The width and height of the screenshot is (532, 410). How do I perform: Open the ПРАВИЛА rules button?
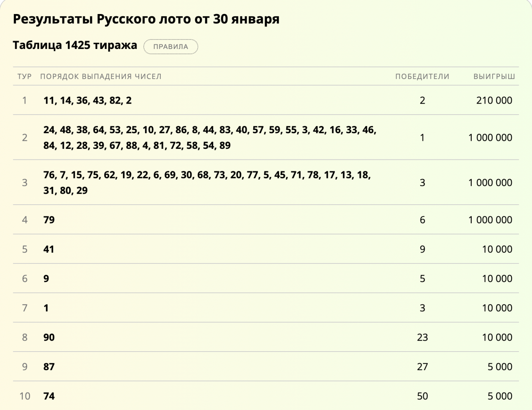tap(171, 47)
